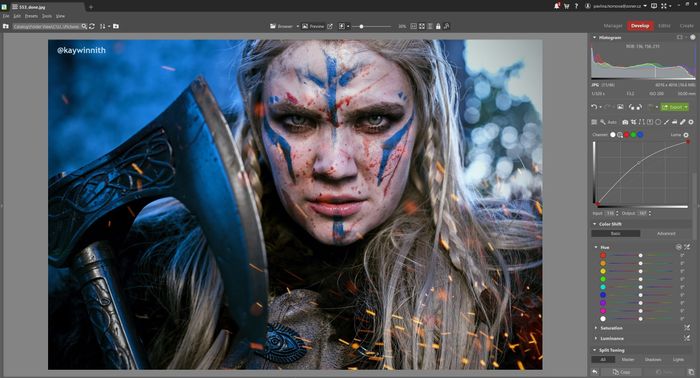This screenshot has width=700, height=378.
Task: Select the Radial filter circle tool
Action: point(658,122)
